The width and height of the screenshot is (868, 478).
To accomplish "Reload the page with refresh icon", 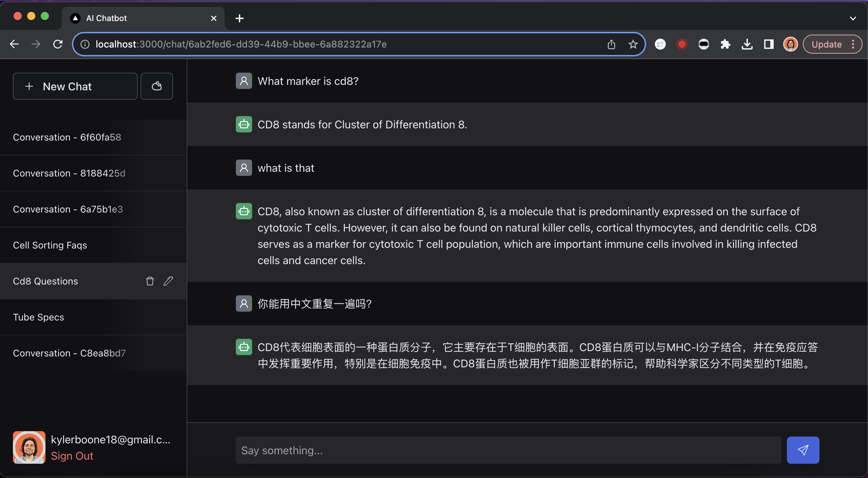I will (58, 44).
